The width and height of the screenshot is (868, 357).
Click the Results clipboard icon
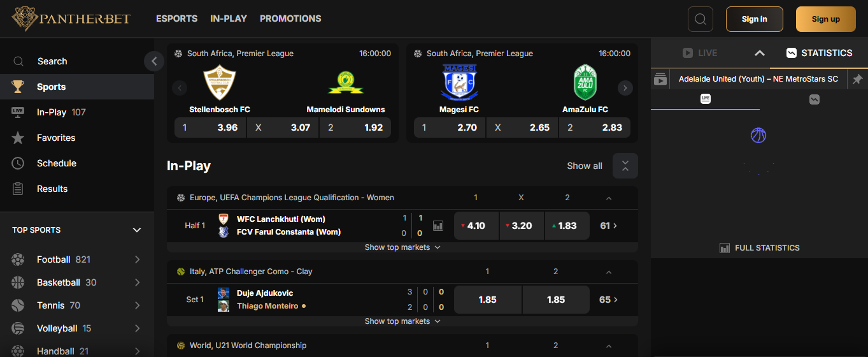pos(18,189)
